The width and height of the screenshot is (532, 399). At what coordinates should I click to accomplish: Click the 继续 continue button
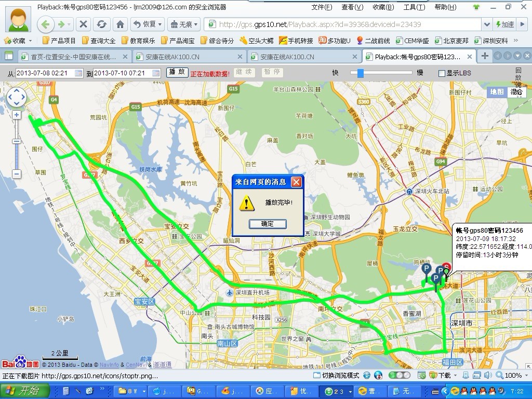tap(244, 72)
